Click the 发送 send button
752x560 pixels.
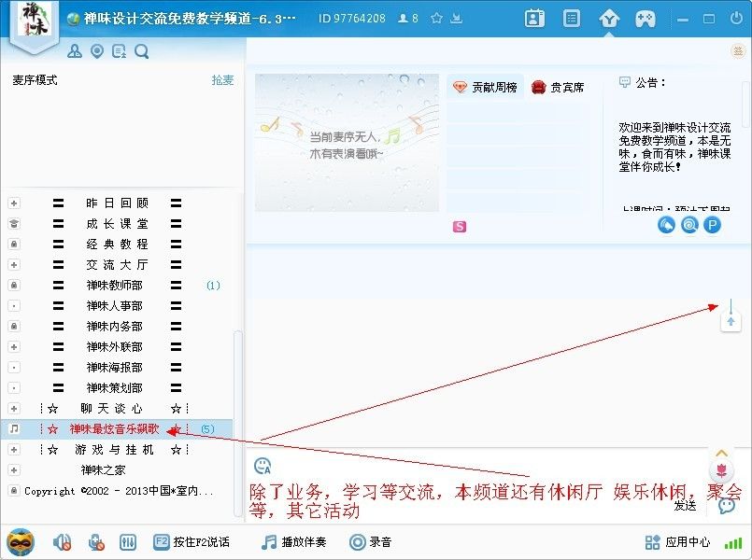685,505
